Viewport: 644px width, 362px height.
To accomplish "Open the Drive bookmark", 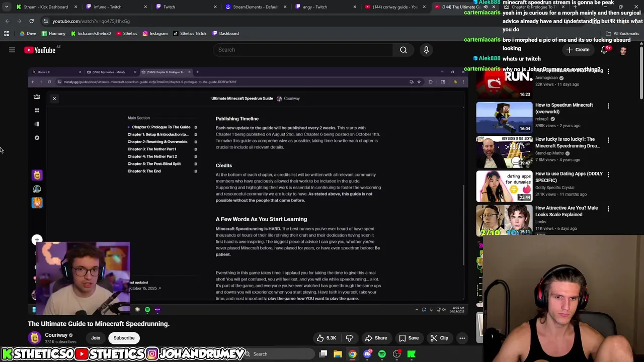I will tap(27, 34).
